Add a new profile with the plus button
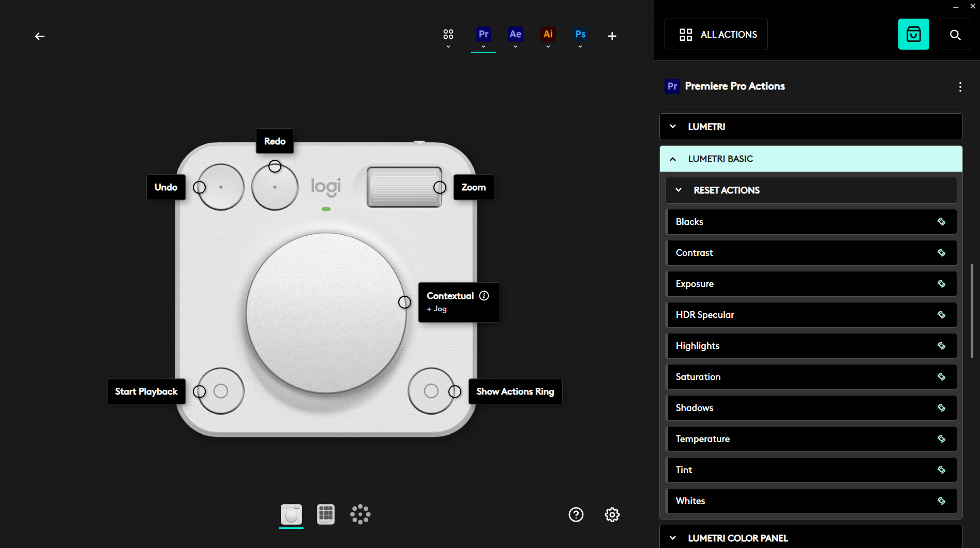This screenshot has height=548, width=980. 612,36
